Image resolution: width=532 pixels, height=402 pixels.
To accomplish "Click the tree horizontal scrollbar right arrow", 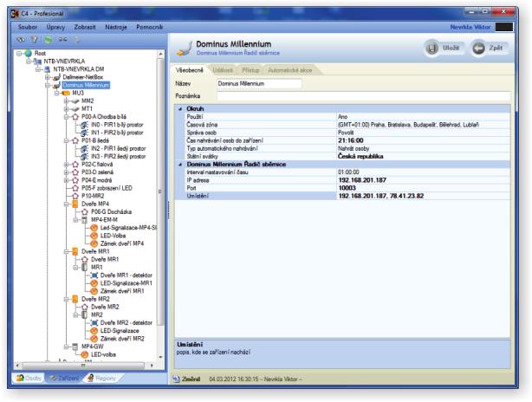I will (x=152, y=366).
